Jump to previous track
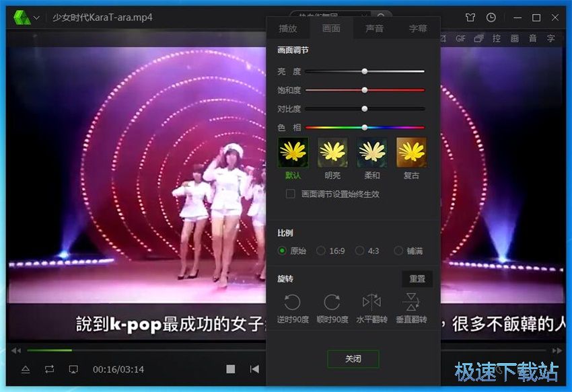Screen dimensions: 572x392 click(x=254, y=369)
